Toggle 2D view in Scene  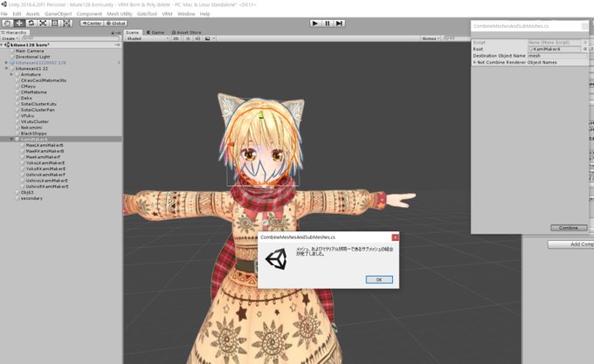pos(176,38)
